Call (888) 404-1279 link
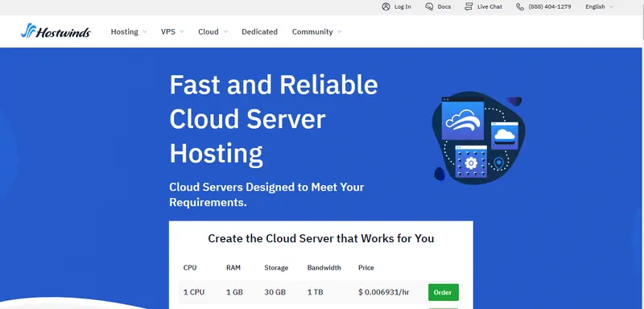 (543, 6)
